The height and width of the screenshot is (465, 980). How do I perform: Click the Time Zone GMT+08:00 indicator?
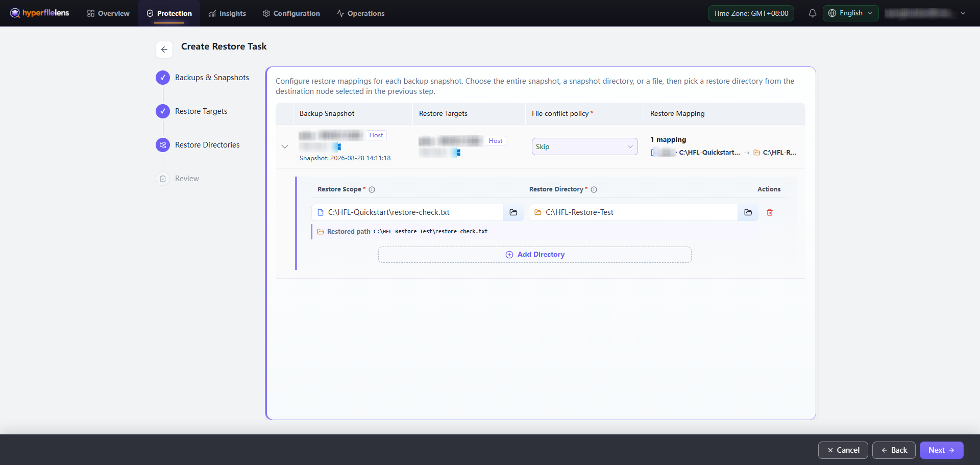751,13
